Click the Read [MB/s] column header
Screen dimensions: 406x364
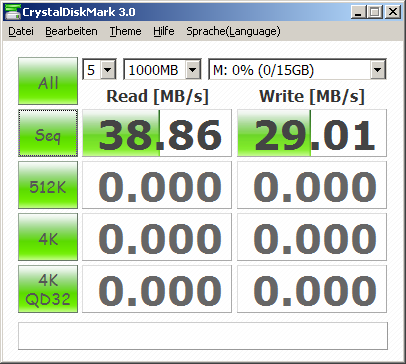(x=157, y=96)
